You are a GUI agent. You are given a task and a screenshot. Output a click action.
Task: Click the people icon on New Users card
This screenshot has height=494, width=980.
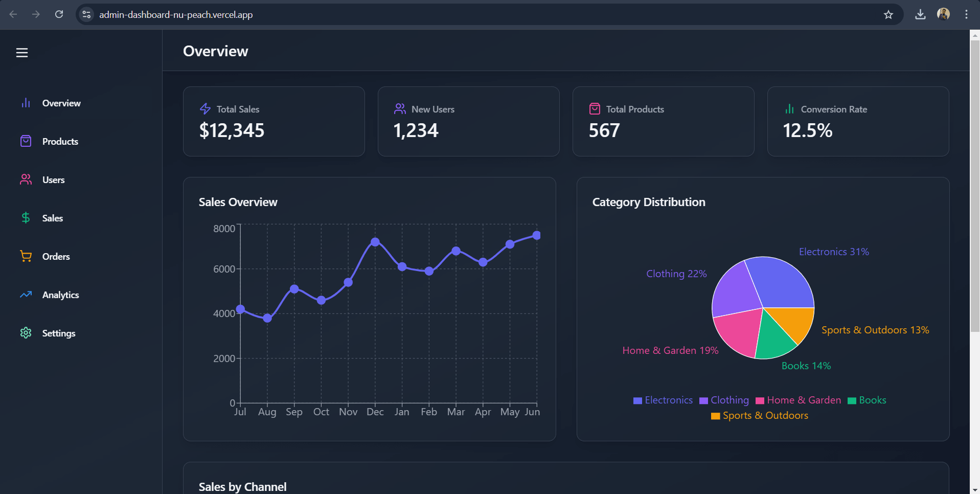coord(400,109)
